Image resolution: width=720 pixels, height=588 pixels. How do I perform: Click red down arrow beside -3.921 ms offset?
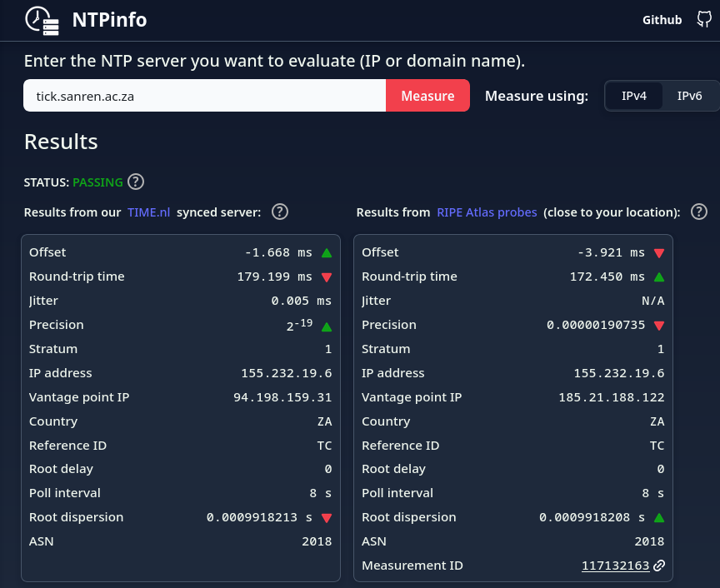[659, 253]
